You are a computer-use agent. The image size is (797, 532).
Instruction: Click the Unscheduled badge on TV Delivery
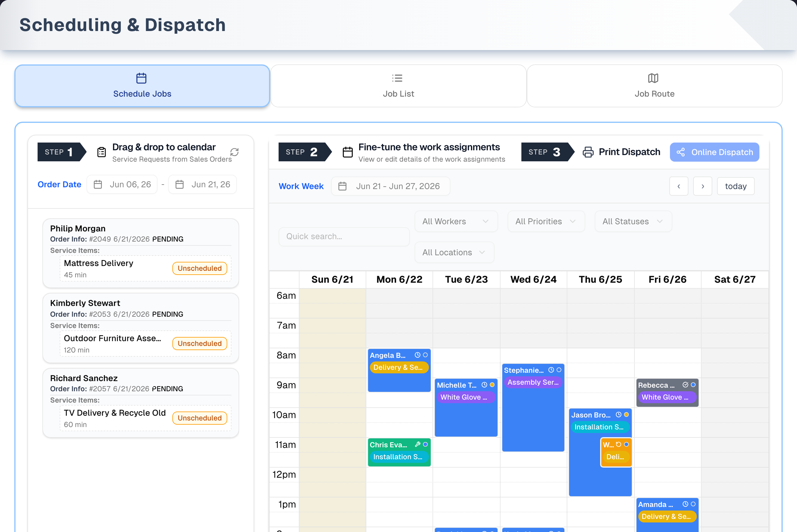pyautogui.click(x=200, y=418)
